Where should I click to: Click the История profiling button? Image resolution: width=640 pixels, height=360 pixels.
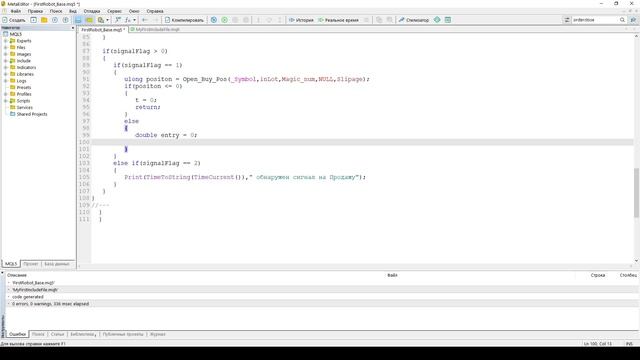tap(301, 20)
